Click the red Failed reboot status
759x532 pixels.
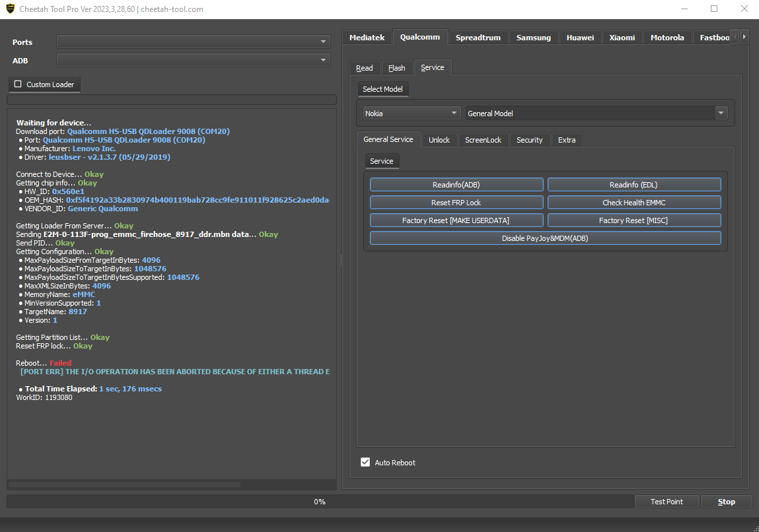[61, 363]
